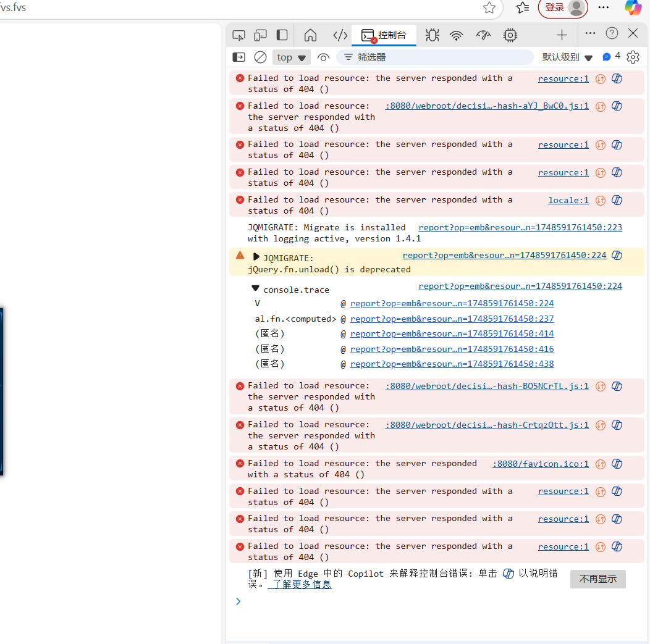Open the Sources debugger bug icon
Viewport: 650px width, 644px height.
tap(433, 35)
